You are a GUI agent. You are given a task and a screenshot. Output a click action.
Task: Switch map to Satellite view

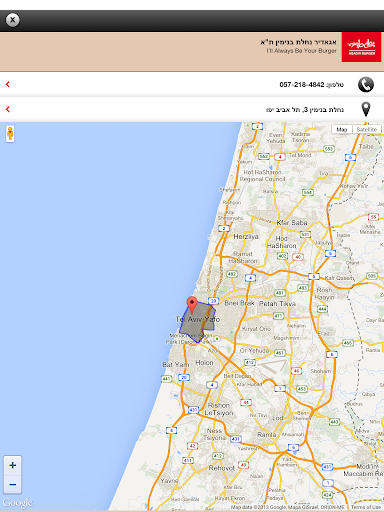(366, 129)
